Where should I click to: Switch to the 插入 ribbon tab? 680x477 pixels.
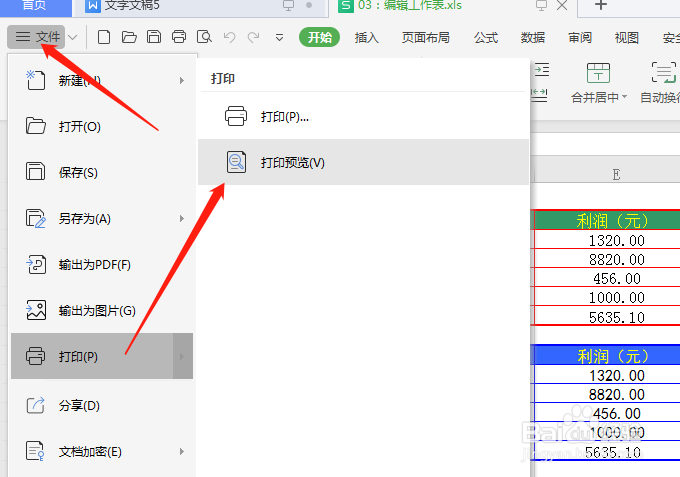coord(366,38)
